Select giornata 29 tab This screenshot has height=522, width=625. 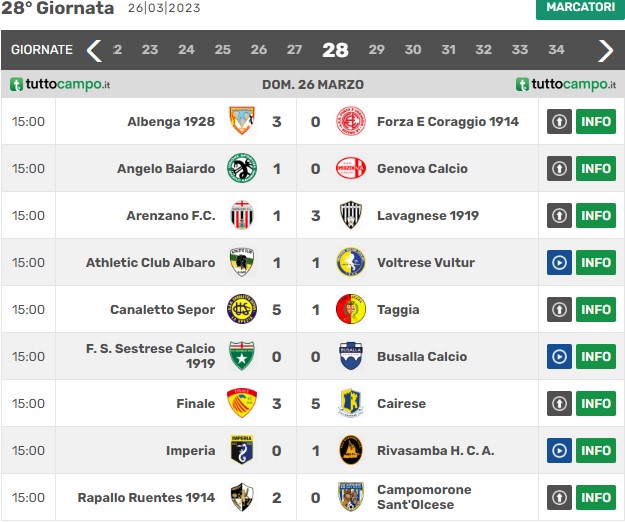point(376,49)
